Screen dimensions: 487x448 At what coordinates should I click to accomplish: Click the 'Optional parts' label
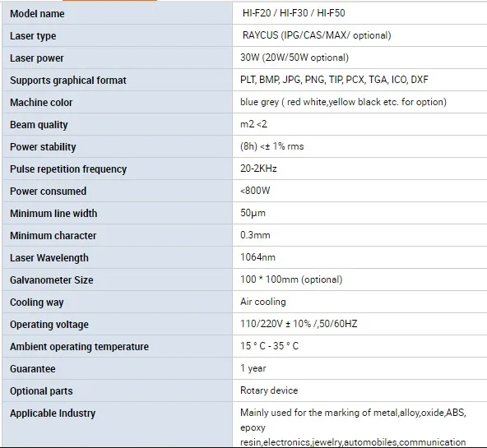click(41, 391)
